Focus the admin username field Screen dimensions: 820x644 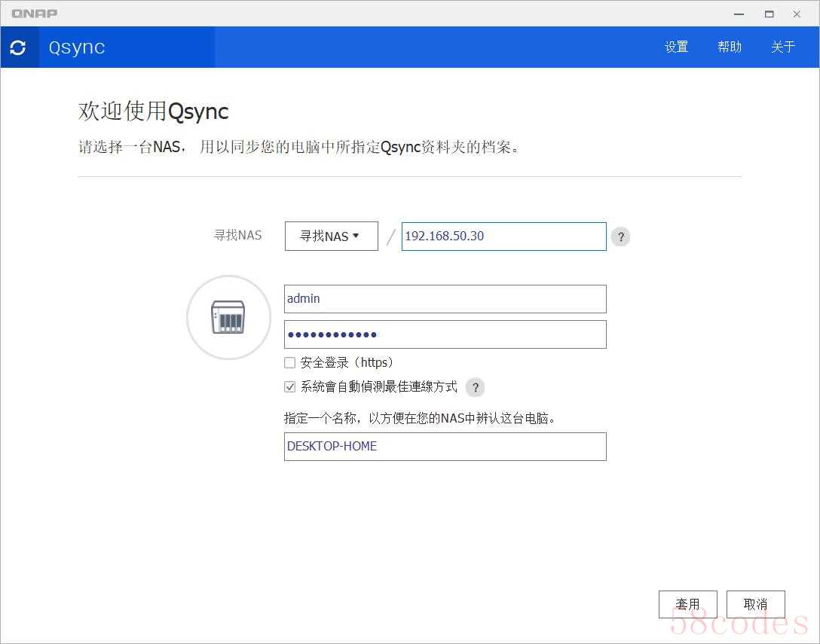point(445,299)
